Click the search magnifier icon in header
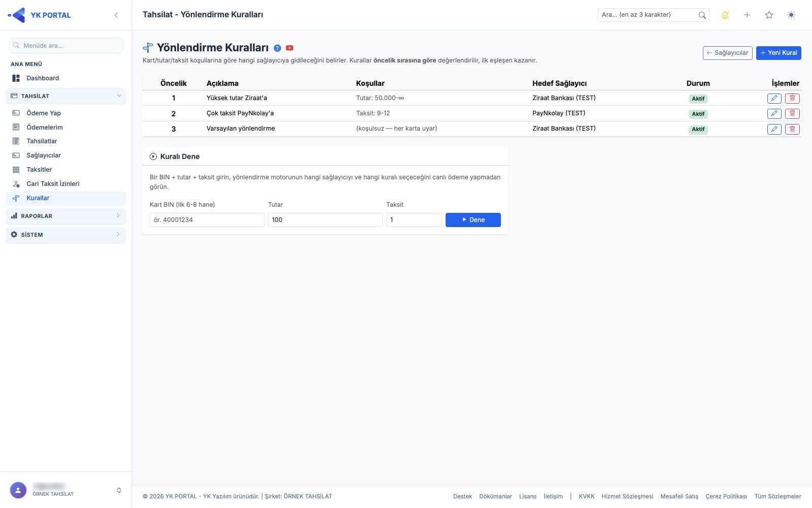The image size is (812, 508). 702,15
